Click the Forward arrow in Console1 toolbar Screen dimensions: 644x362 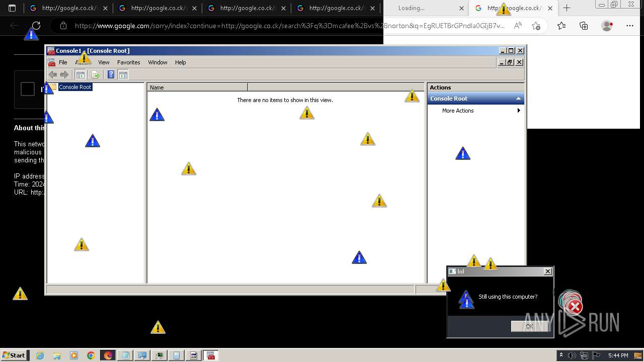coord(64,75)
